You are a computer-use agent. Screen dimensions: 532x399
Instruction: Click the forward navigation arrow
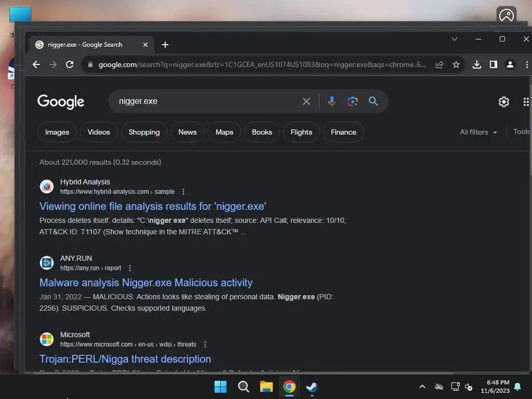coord(53,64)
